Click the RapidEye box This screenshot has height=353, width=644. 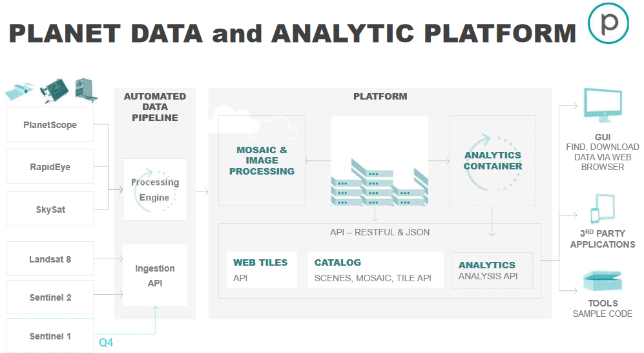50,166
